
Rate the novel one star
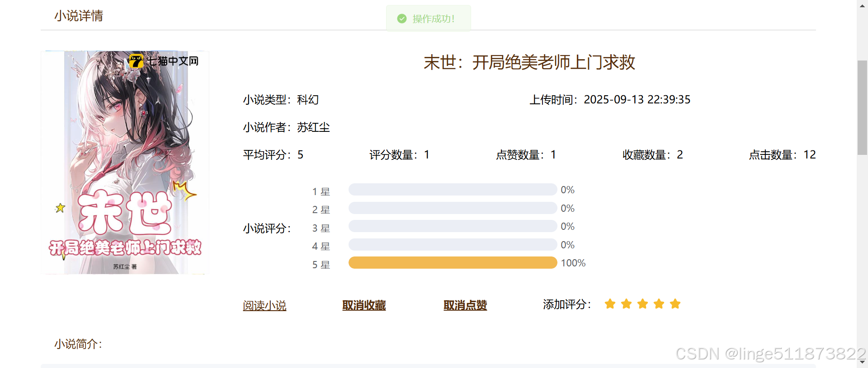pos(610,304)
